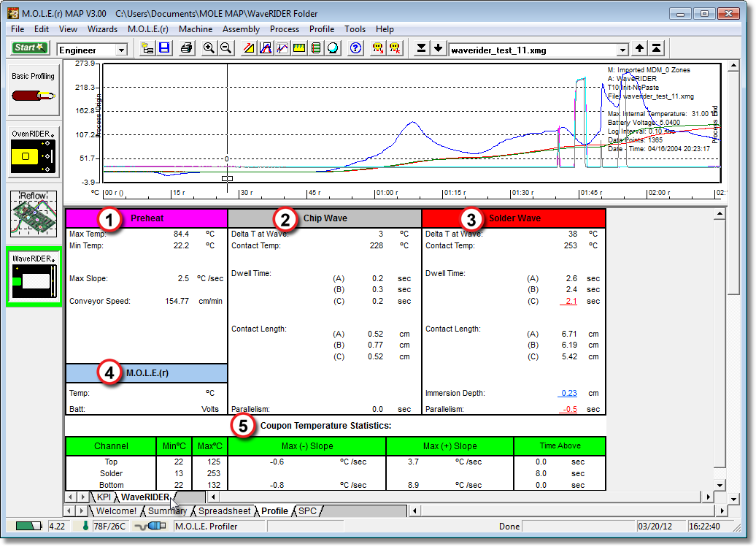Open the waverider_test_11.xmg file dropdown
This screenshot has height=547, width=756.
click(x=623, y=50)
